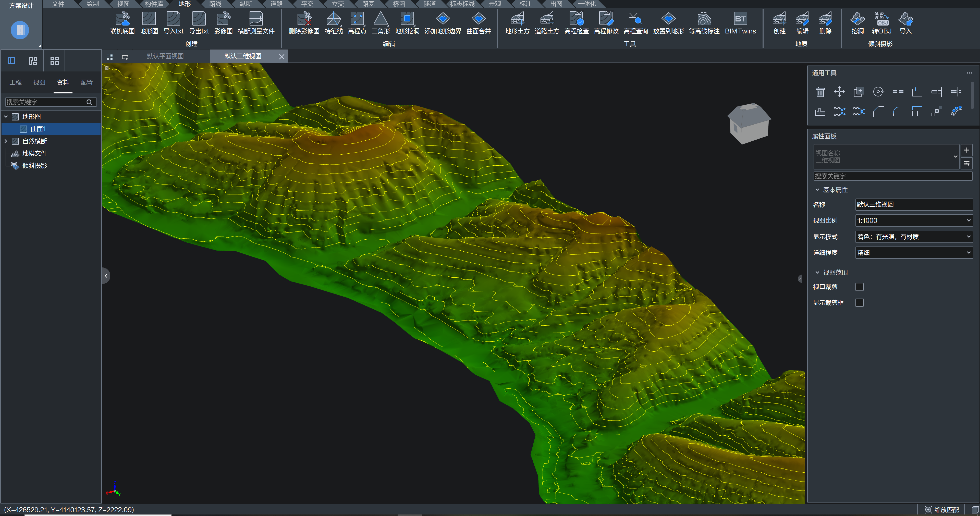This screenshot has height=516, width=980.
Task: Select the 特征线 feature line tool
Action: tap(333, 19)
